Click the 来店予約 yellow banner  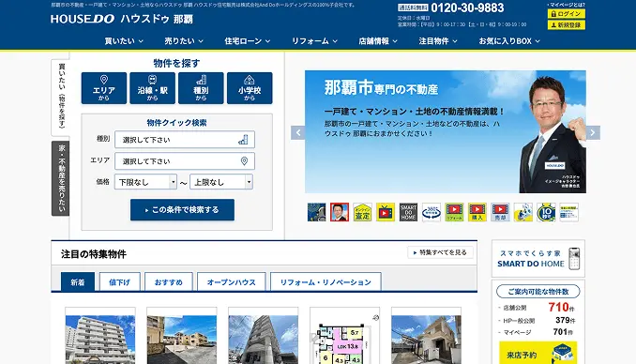(538, 353)
